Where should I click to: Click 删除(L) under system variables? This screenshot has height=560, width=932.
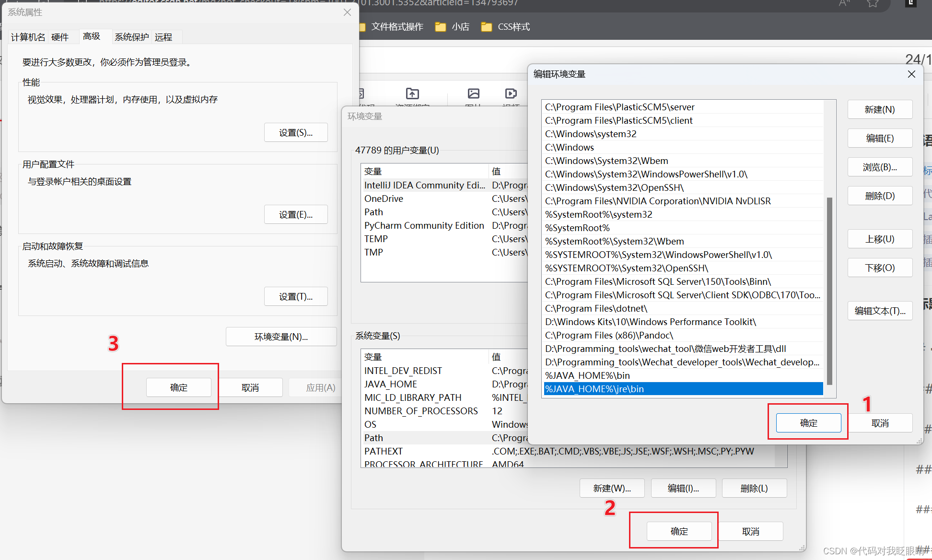[x=754, y=488]
